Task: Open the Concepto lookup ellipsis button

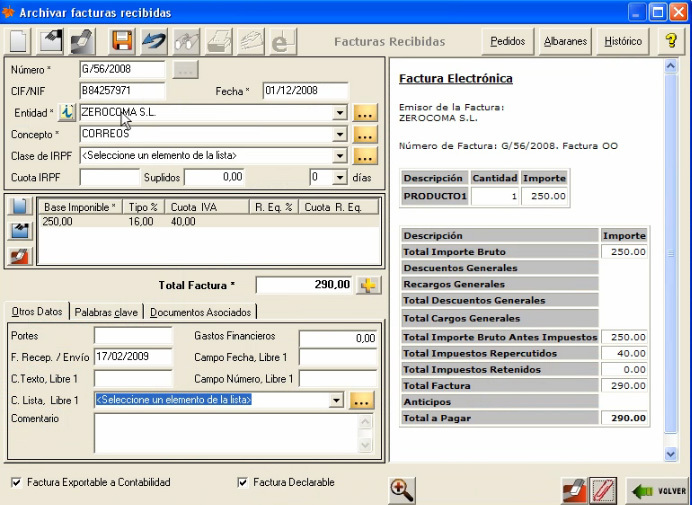Action: coord(365,135)
